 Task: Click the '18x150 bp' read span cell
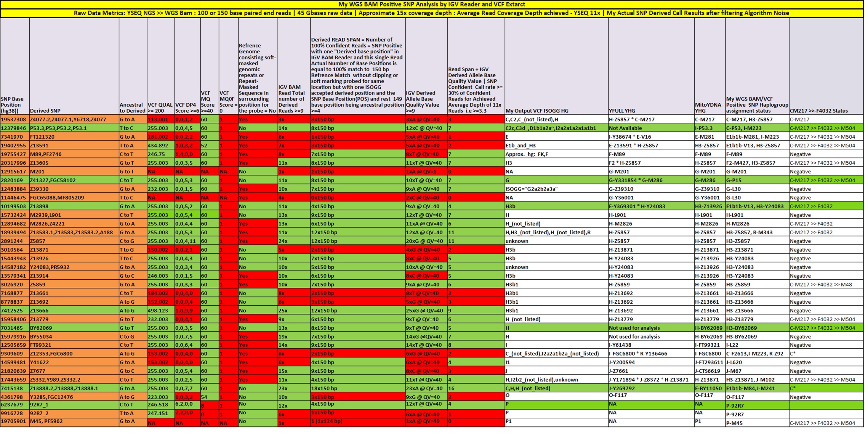[358, 388]
